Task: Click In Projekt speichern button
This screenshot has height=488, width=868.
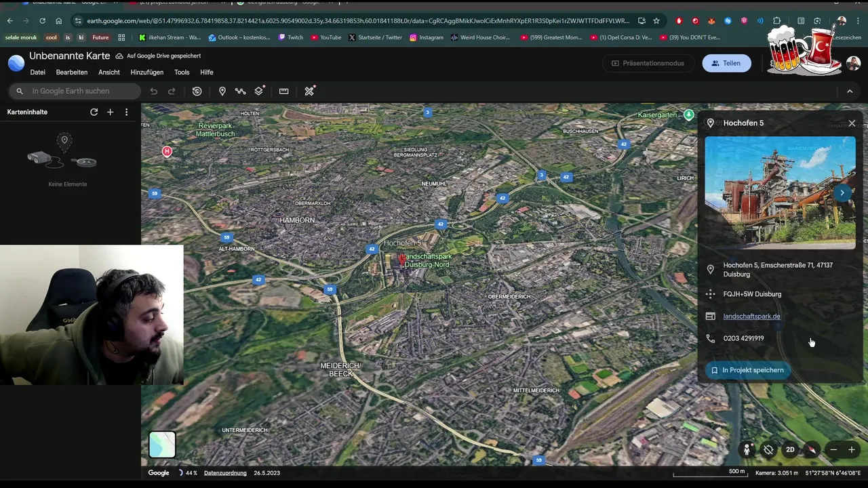Action: [747, 370]
